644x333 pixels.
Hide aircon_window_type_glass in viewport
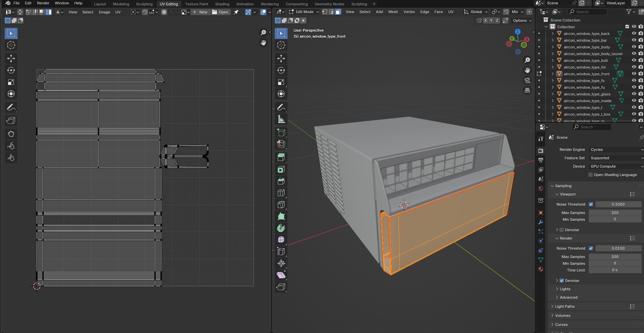[x=634, y=94]
